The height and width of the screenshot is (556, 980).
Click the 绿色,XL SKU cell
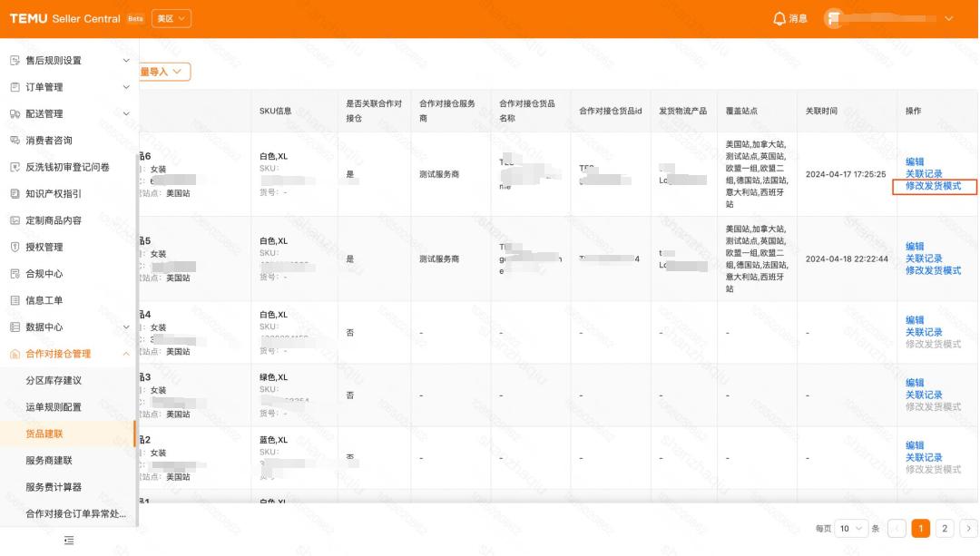(x=274, y=377)
